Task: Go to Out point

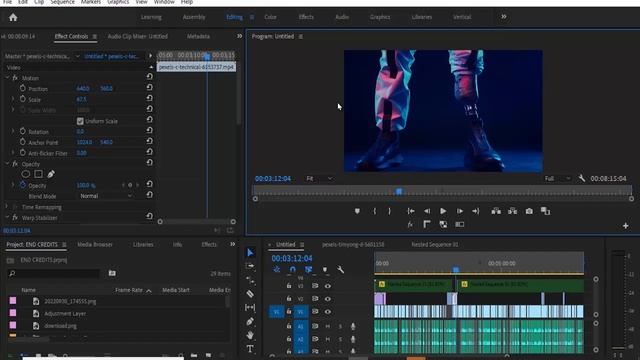Action: pyautogui.click(x=476, y=211)
